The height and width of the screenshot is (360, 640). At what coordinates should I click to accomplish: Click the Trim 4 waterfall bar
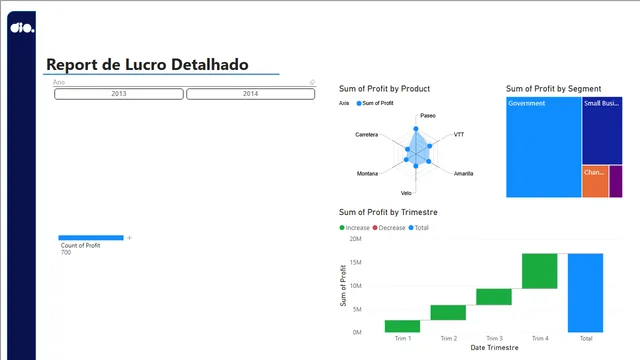coord(540,271)
